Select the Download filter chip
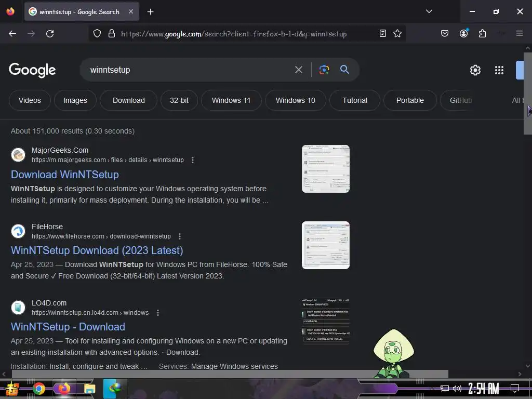 [x=129, y=100]
